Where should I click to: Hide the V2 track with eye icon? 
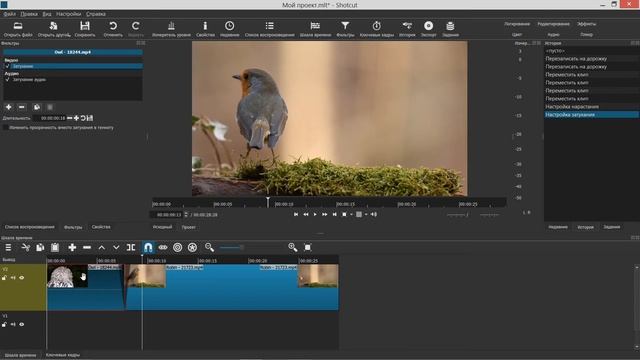coord(22,278)
